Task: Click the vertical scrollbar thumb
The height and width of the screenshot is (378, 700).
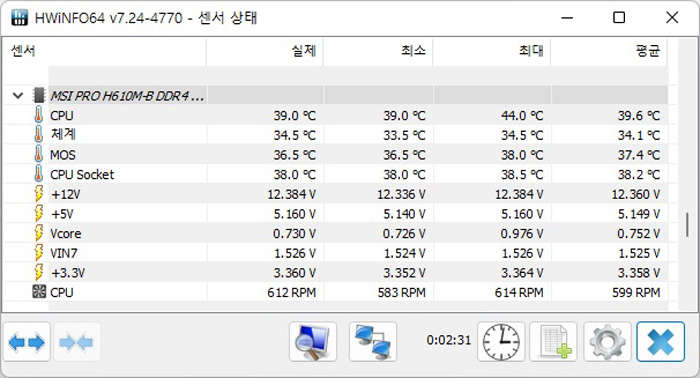Action: 688,225
